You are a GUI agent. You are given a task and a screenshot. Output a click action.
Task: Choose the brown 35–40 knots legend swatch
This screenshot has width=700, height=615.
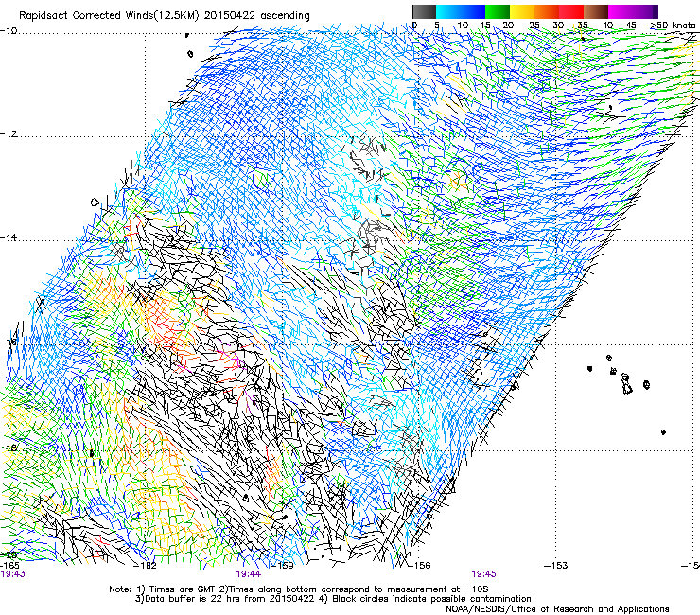pos(596,11)
